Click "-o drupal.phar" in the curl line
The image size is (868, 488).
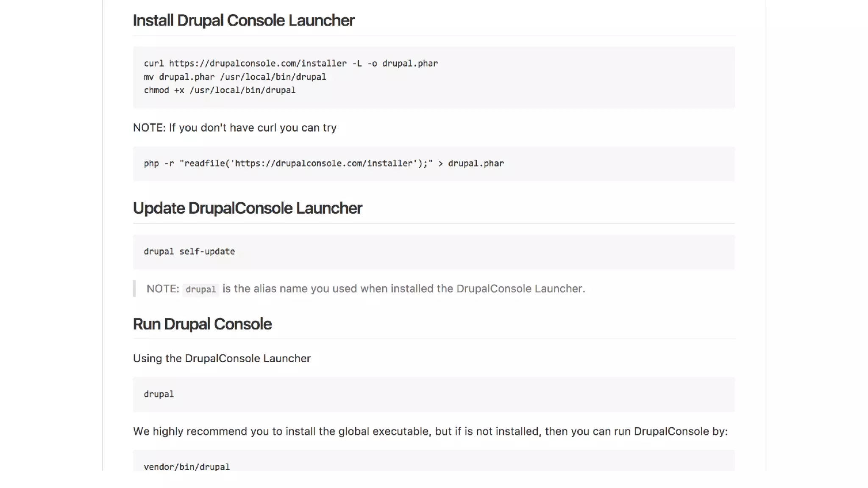(x=402, y=64)
